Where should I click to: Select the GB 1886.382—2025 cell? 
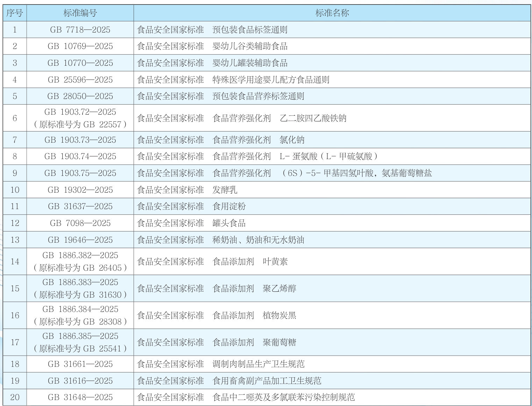click(80, 262)
